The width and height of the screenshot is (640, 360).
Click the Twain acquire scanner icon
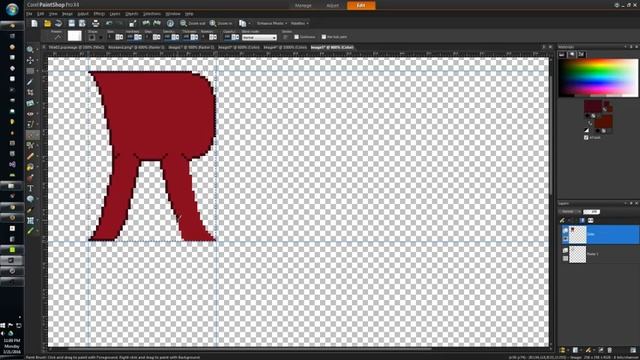click(59, 23)
